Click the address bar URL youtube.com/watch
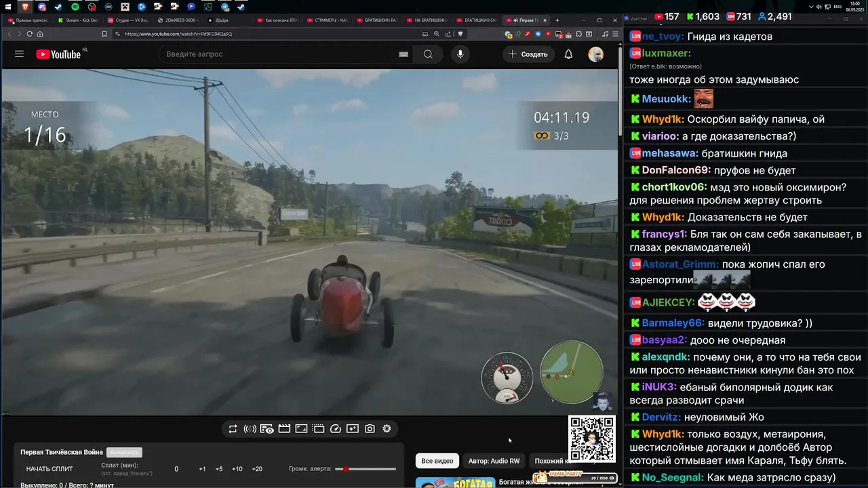Image resolution: width=868 pixels, height=488 pixels. tap(178, 34)
